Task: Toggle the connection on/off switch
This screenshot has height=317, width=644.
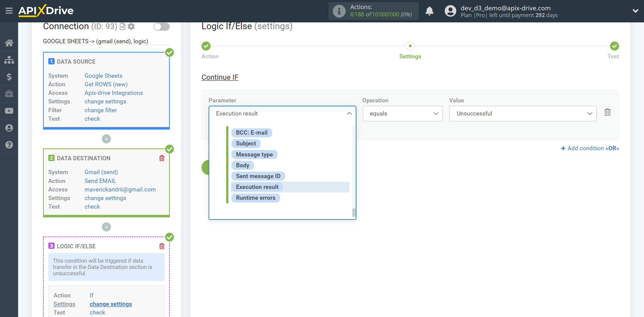Action: (x=162, y=27)
